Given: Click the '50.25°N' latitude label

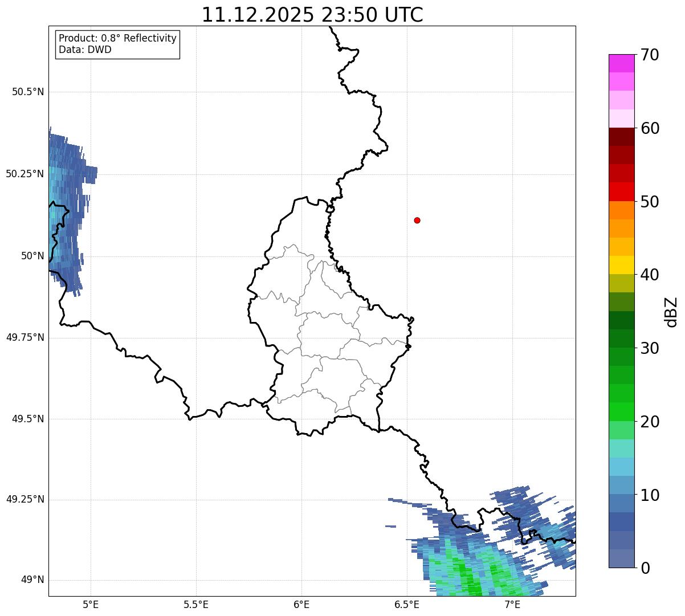Looking at the screenshot, I should tap(25, 174).
